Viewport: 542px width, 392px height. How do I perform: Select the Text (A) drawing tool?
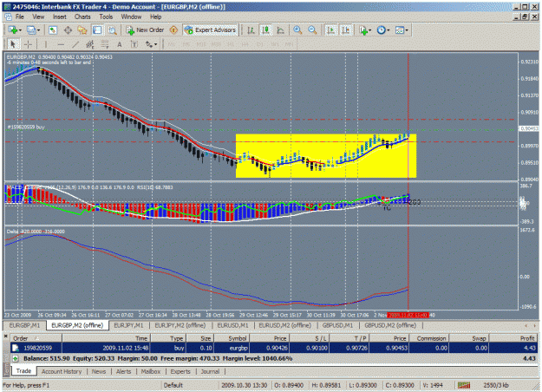pos(120,44)
